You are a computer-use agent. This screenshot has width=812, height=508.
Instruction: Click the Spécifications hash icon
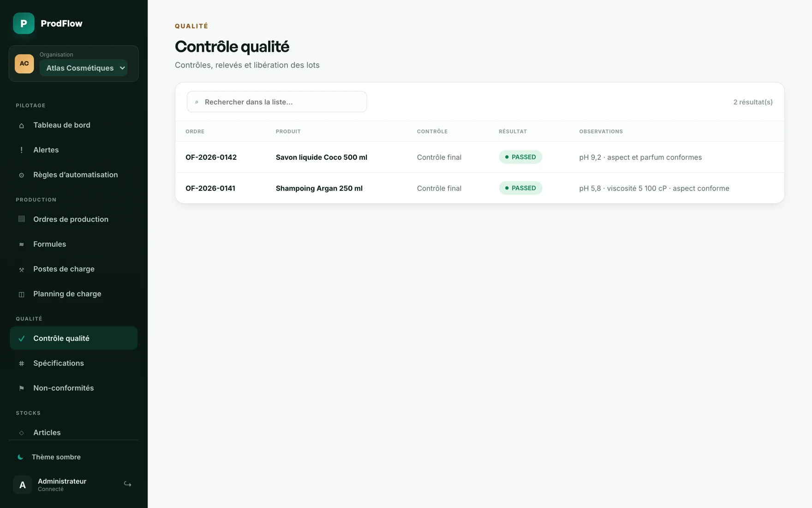click(21, 363)
